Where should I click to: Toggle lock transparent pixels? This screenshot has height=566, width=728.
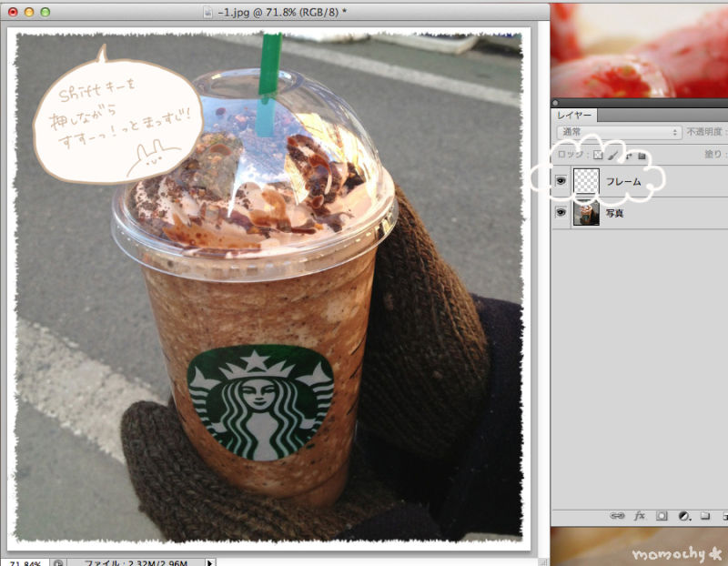598,155
